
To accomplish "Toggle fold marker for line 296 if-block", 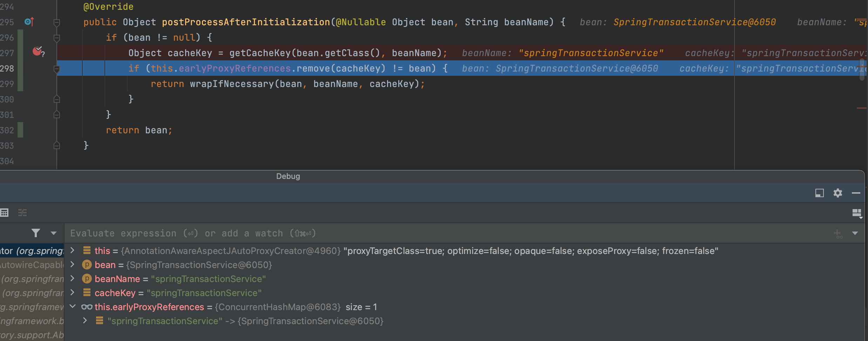I will (x=57, y=38).
